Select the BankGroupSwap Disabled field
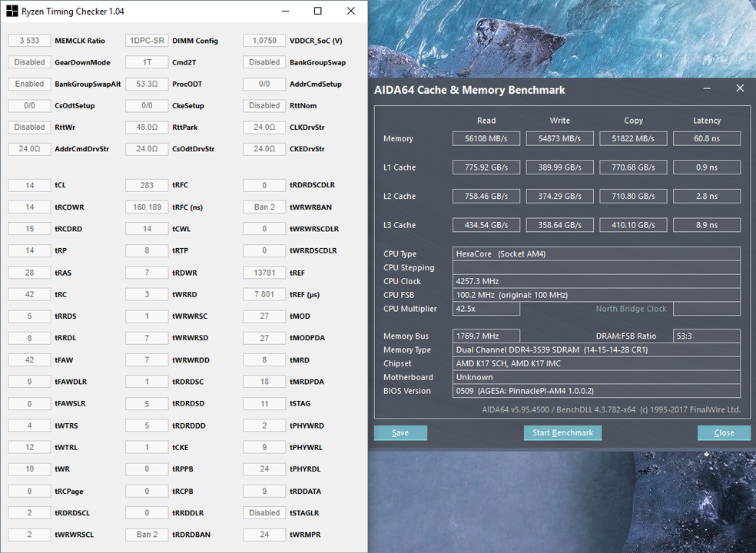756x553 pixels. (x=265, y=62)
